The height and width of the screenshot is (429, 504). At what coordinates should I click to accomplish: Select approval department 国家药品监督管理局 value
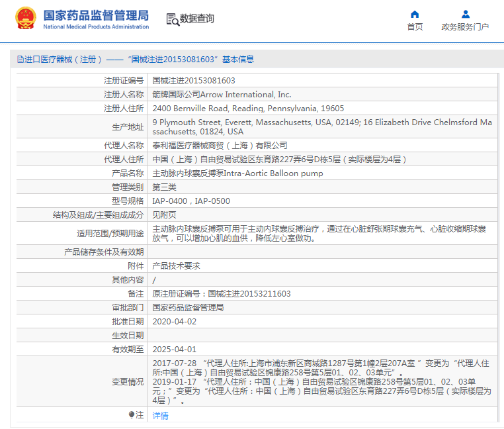point(188,308)
